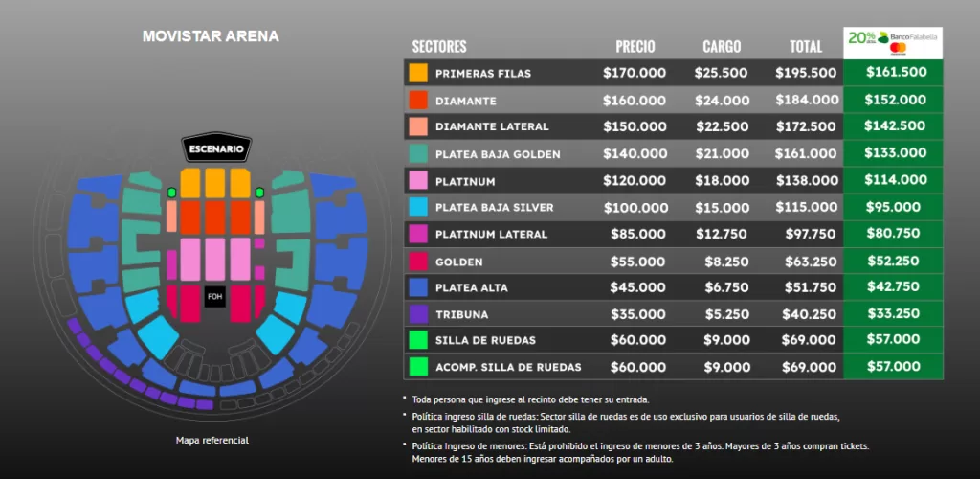Click the PRECIO column header
The height and width of the screenshot is (479, 980).
(x=635, y=46)
